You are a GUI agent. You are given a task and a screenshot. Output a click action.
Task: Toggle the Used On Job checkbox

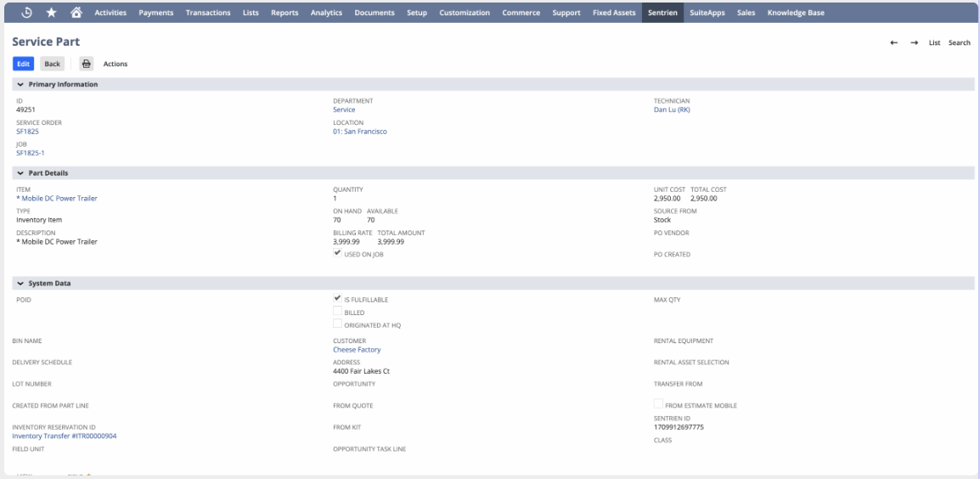[x=338, y=253]
